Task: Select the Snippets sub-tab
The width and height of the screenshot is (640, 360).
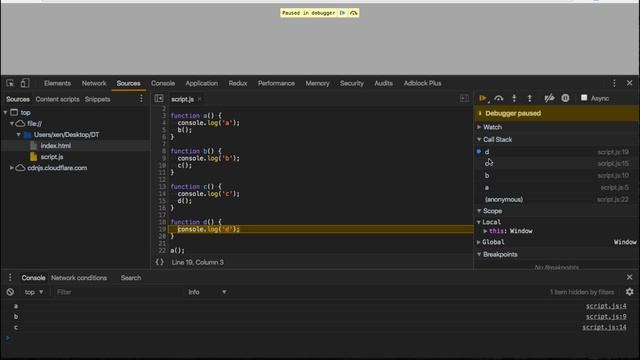Action: click(x=98, y=99)
